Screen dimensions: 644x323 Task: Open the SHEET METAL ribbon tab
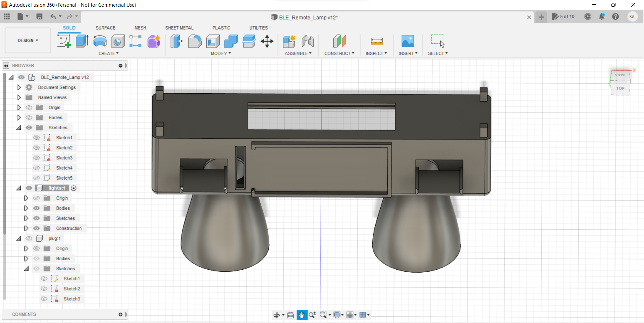click(x=179, y=28)
